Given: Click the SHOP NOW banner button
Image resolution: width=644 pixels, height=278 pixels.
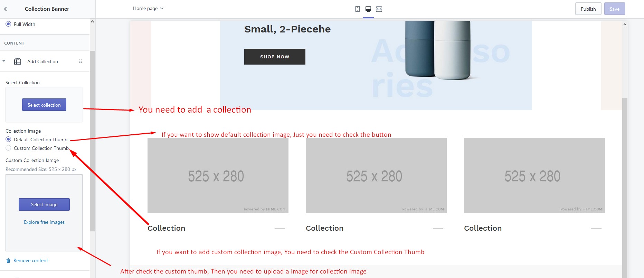Looking at the screenshot, I should (275, 57).
